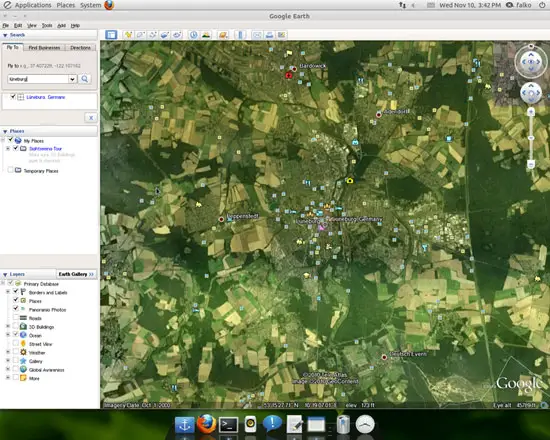Open historical imagery clock icon
This screenshot has width=550, height=440.
[194, 35]
